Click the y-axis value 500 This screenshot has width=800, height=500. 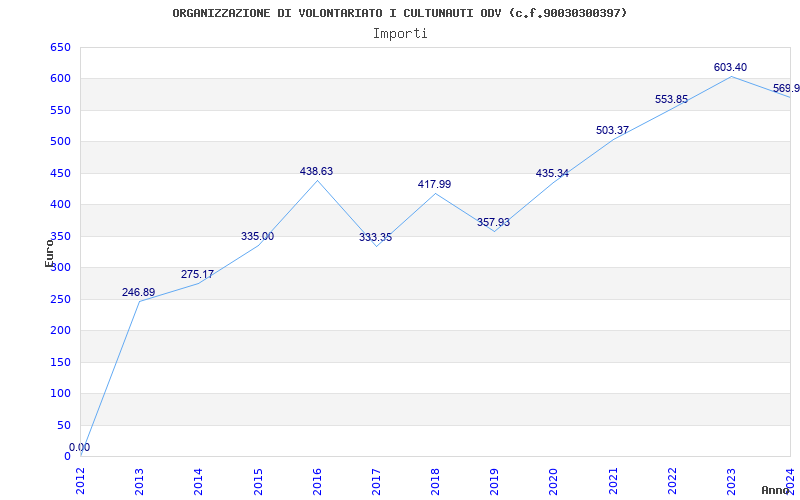tap(60, 141)
